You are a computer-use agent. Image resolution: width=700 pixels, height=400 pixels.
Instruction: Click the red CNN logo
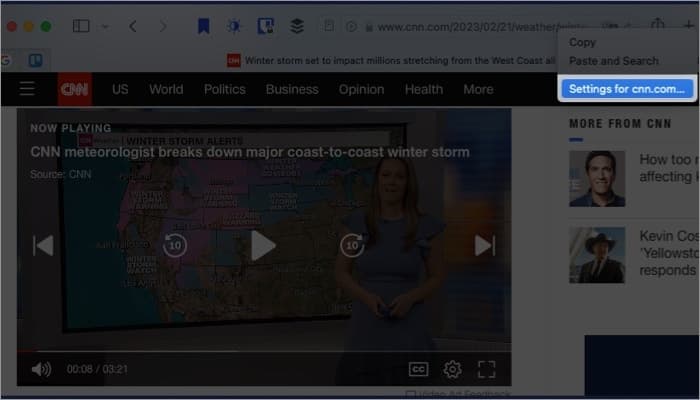point(75,89)
